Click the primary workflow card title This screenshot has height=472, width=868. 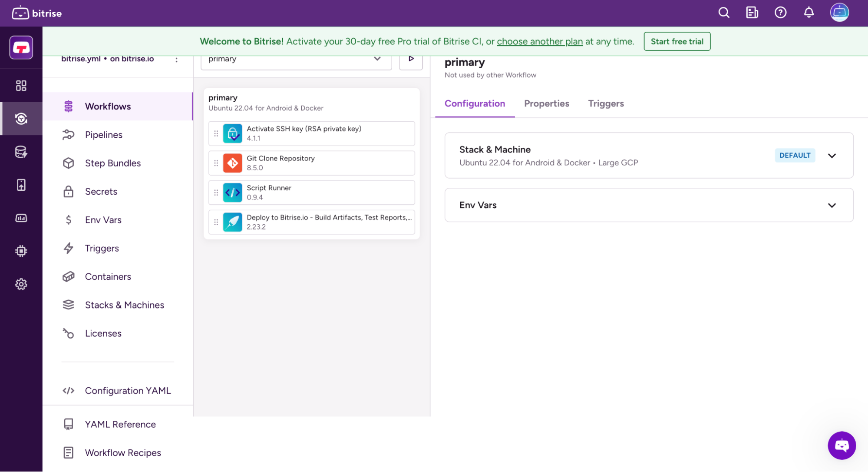click(x=223, y=97)
